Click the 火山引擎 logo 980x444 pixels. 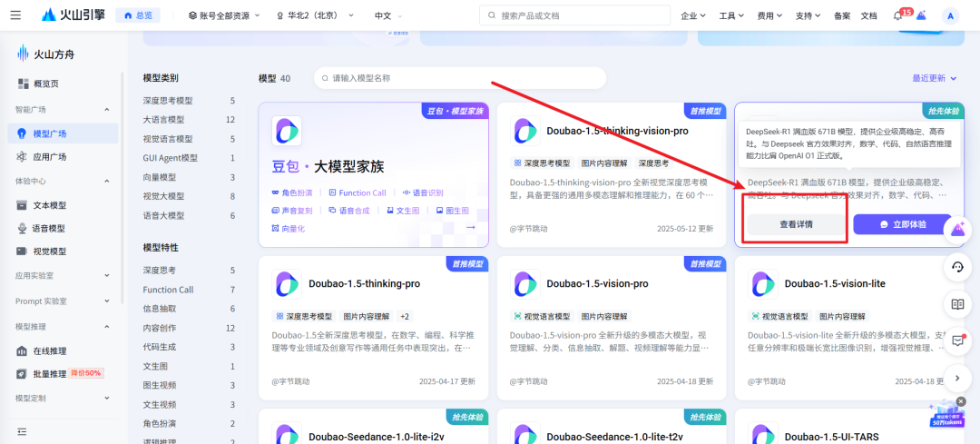pos(73,15)
